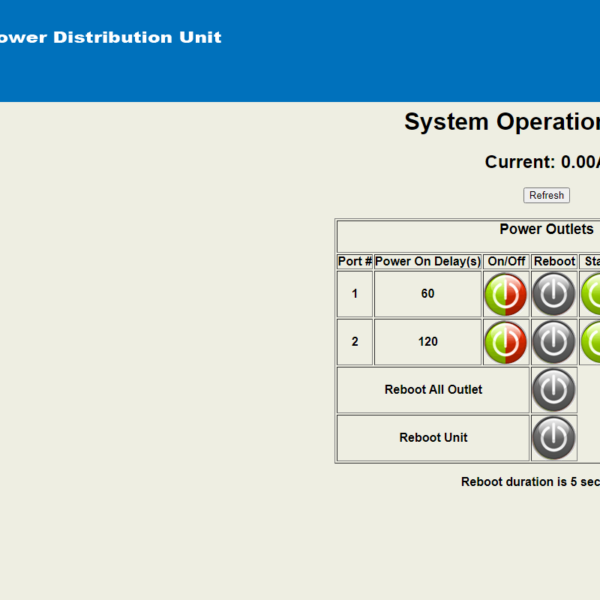Click the System Operation heading
This screenshot has height=600, width=600.
coord(502,122)
